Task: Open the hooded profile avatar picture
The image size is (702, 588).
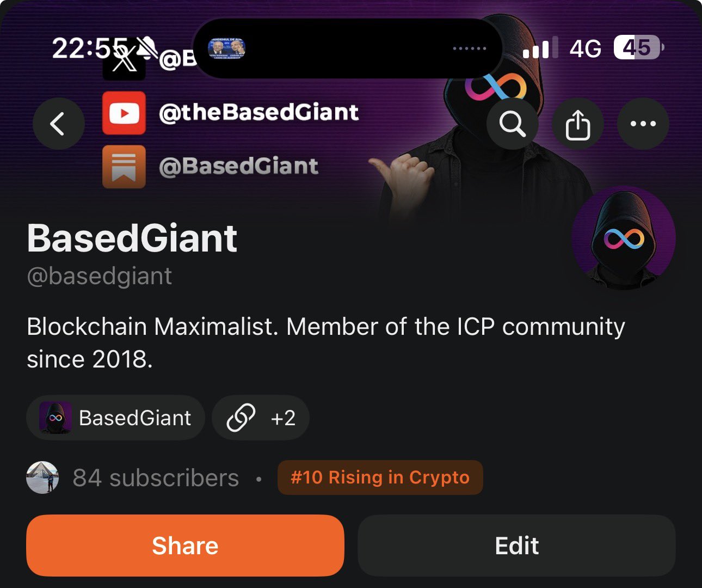Action: coord(624,238)
